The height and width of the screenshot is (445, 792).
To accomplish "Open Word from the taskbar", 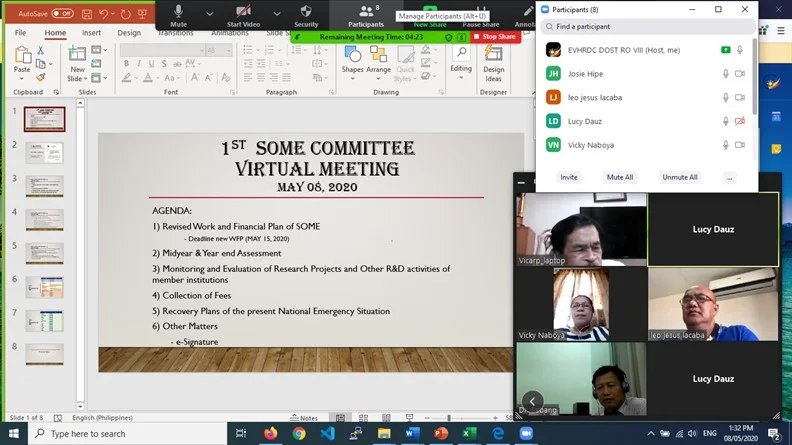I will (413, 433).
